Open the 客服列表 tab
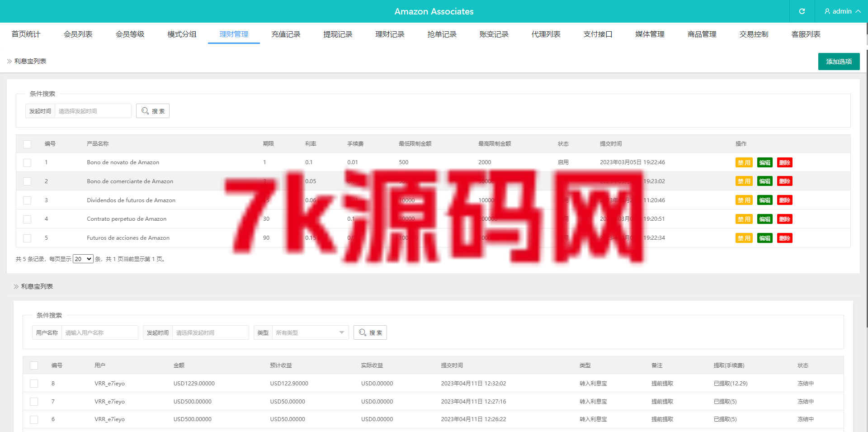Viewport: 868px width, 432px height. pos(806,34)
